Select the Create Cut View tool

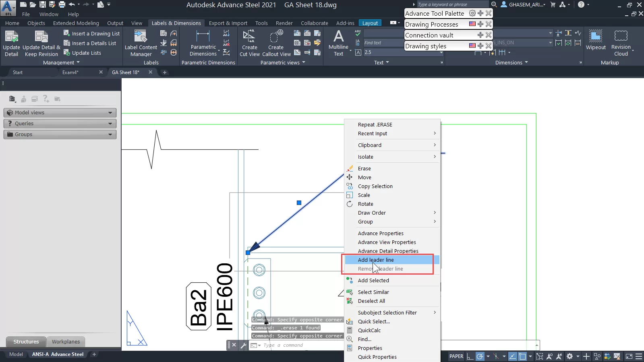(249, 43)
